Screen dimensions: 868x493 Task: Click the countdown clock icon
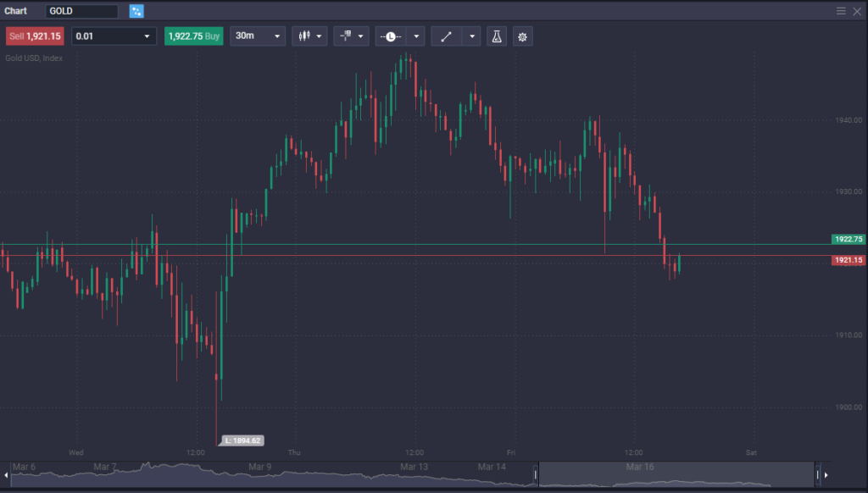pos(391,36)
